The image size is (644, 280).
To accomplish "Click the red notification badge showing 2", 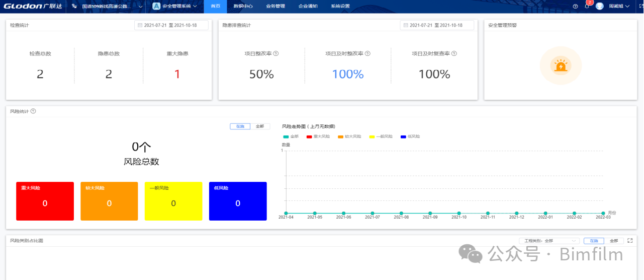I will point(589,3).
